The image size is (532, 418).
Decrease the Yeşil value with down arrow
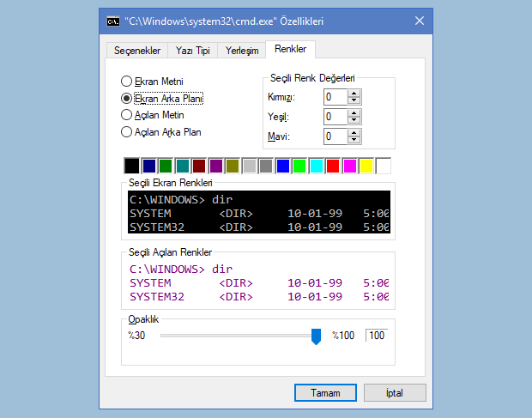pos(354,120)
